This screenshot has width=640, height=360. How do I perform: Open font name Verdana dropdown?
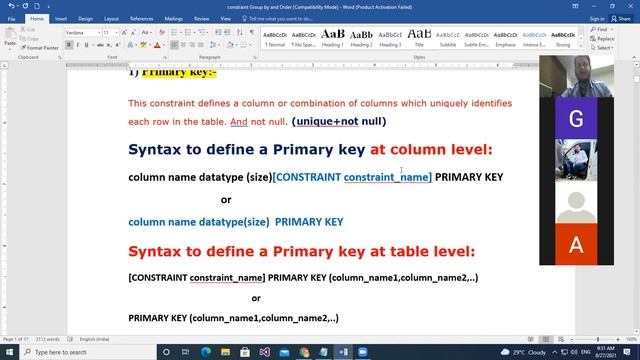[x=99, y=33]
